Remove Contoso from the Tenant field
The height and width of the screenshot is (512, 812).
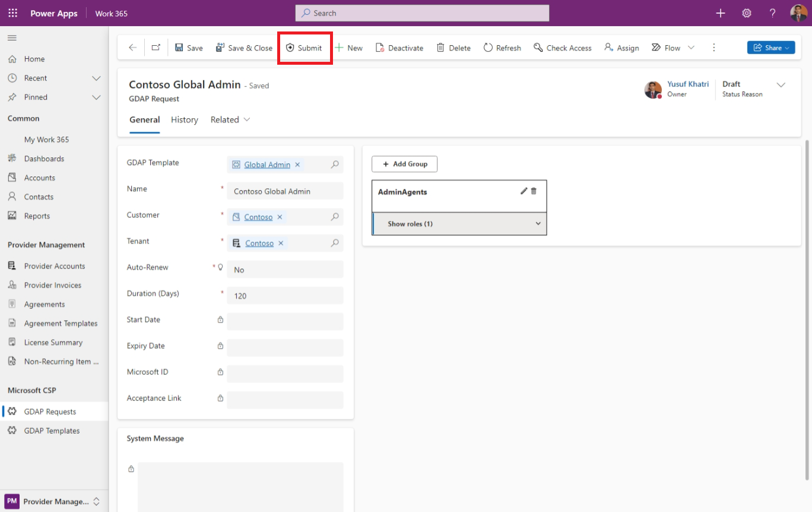(281, 243)
